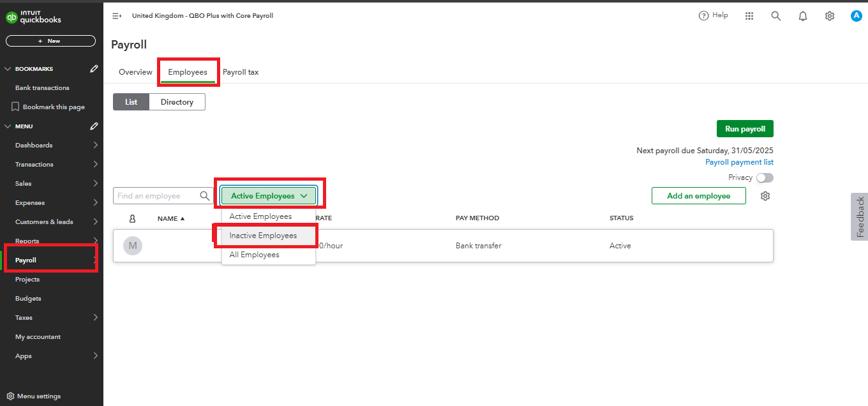Click the notifications bell icon

[803, 16]
